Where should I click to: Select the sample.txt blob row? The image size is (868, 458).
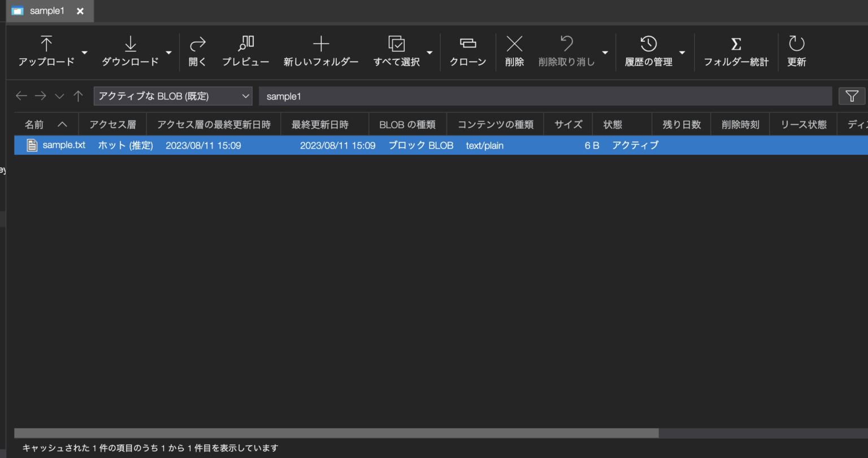[226, 145]
